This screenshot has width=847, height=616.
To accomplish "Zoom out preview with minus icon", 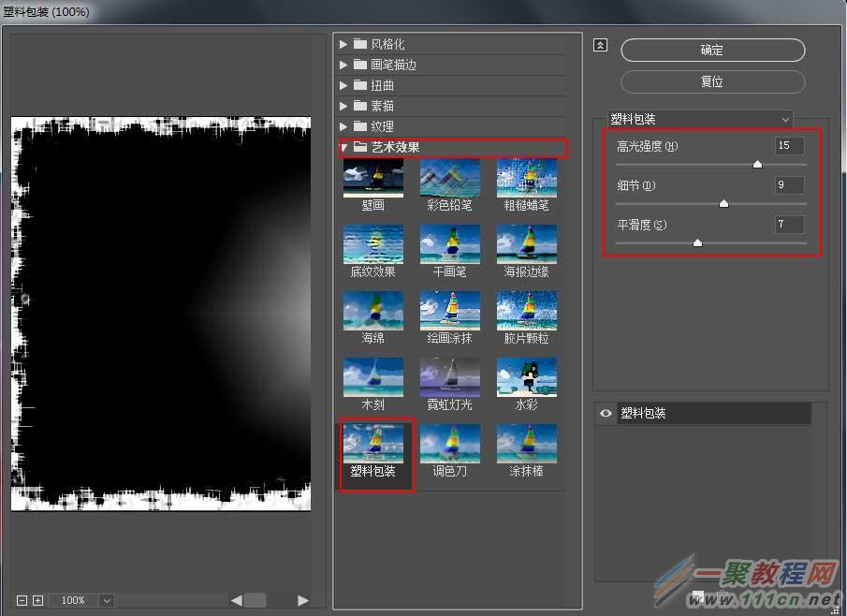I will pyautogui.click(x=22, y=600).
